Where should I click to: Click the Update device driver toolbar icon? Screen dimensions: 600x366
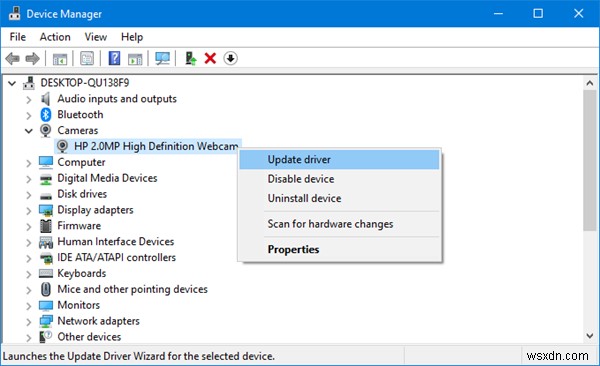190,59
